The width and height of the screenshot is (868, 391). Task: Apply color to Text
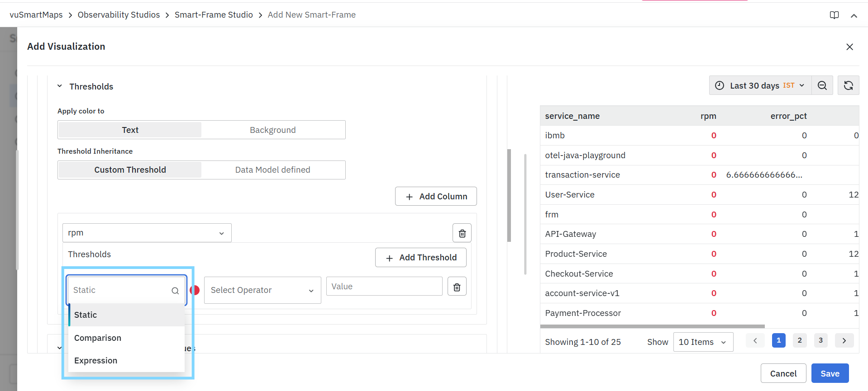130,130
